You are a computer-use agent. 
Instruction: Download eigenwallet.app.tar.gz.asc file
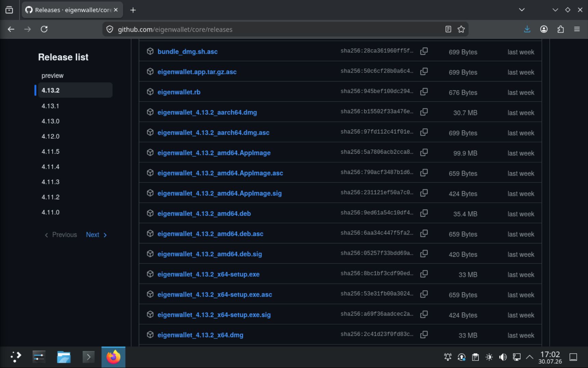pyautogui.click(x=197, y=72)
